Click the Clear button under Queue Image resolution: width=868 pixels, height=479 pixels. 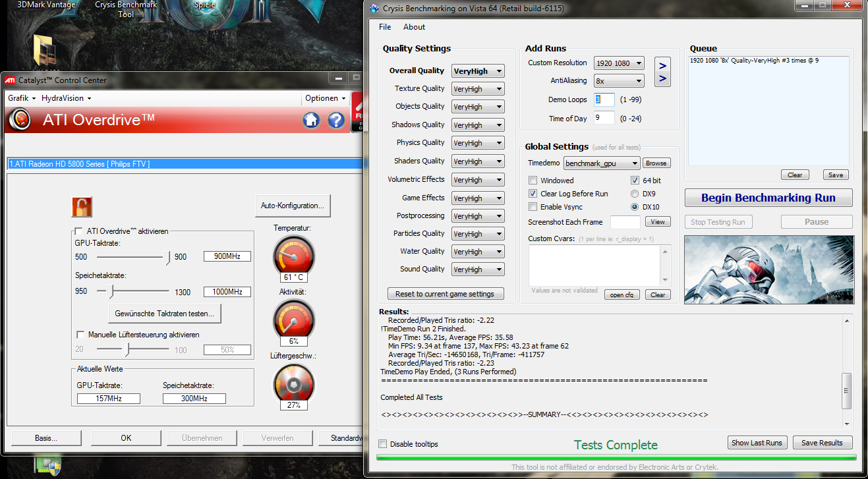point(796,175)
